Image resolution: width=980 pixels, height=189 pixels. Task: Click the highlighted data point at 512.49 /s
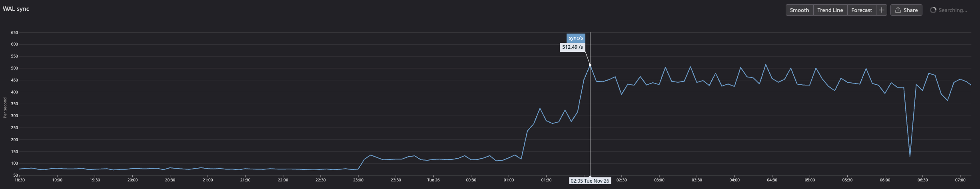[x=590, y=65]
